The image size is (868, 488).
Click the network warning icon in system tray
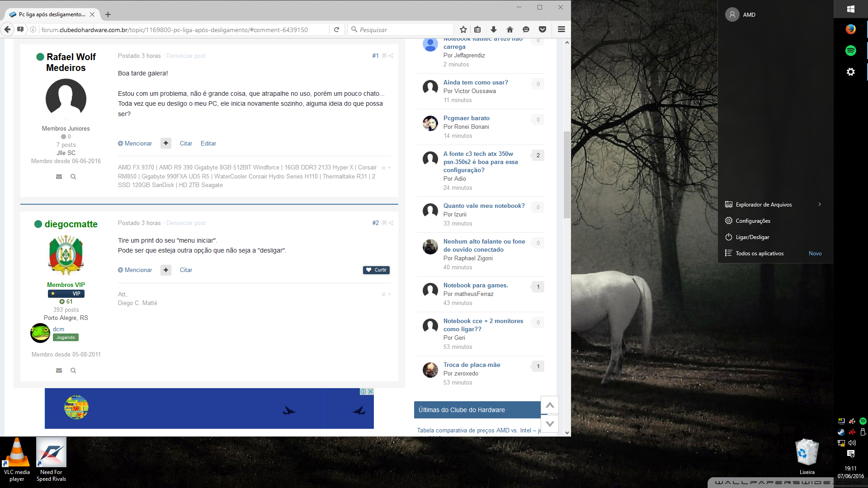(841, 443)
